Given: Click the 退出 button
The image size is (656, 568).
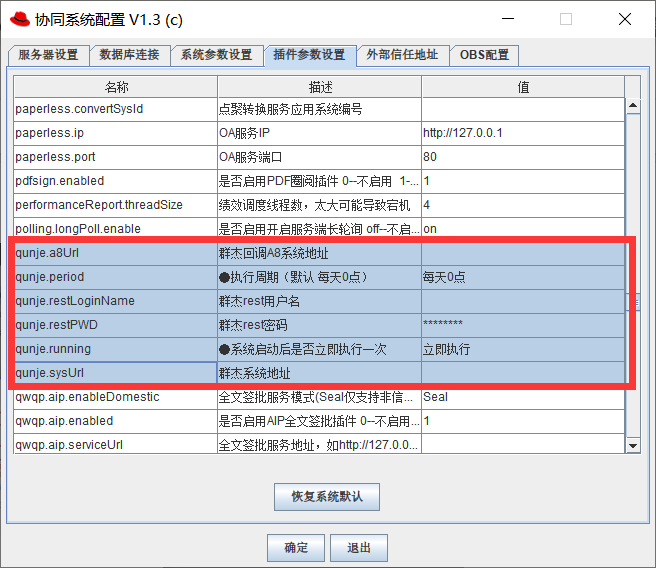Looking at the screenshot, I should click(x=359, y=548).
